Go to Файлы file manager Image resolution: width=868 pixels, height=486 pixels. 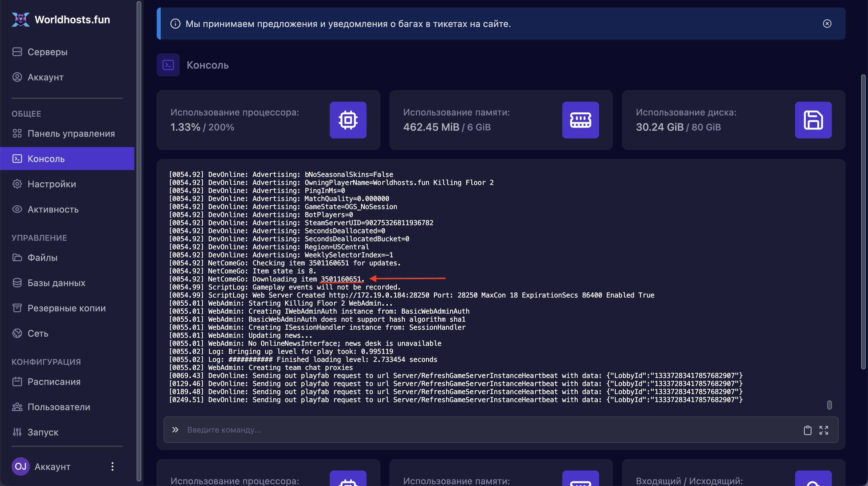coord(42,258)
